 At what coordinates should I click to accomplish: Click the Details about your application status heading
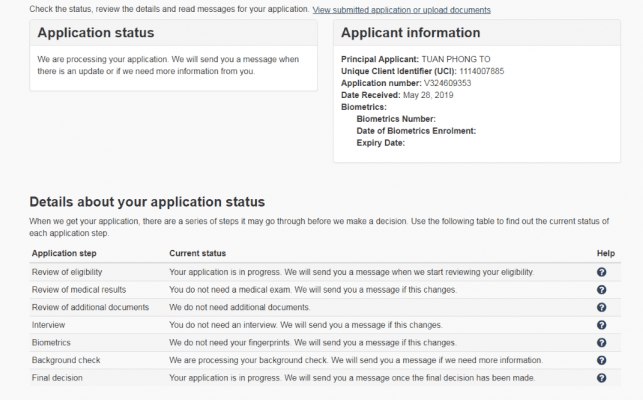(147, 202)
